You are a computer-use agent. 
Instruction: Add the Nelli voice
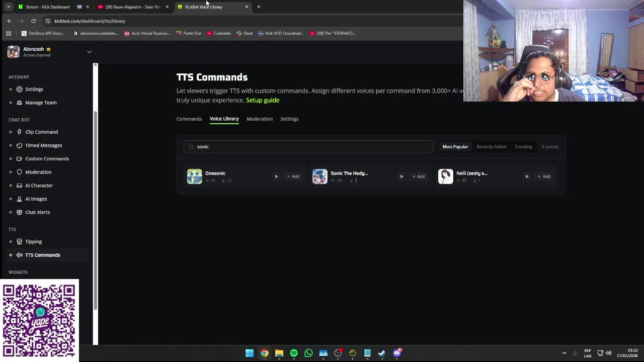(544, 176)
